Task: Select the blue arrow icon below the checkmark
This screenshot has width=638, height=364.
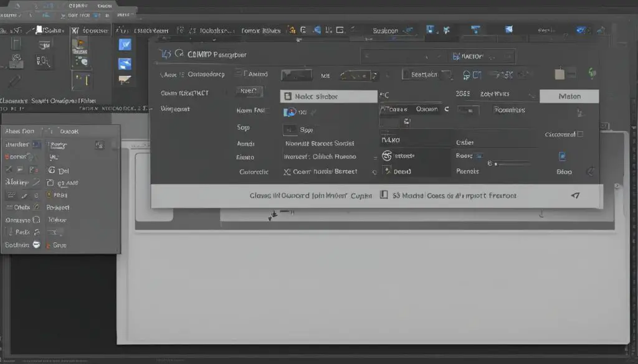Action: tap(125, 63)
